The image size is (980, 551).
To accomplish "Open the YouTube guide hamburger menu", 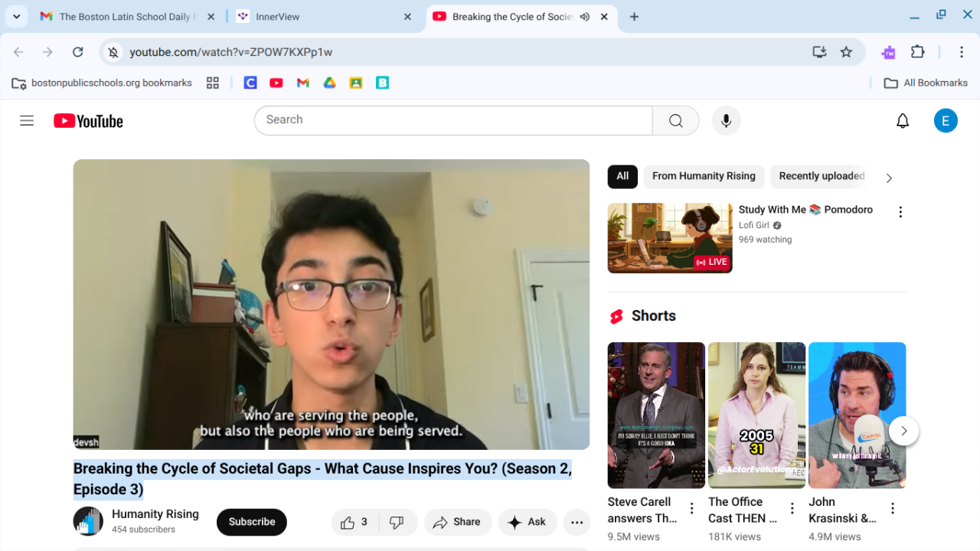I will 27,121.
